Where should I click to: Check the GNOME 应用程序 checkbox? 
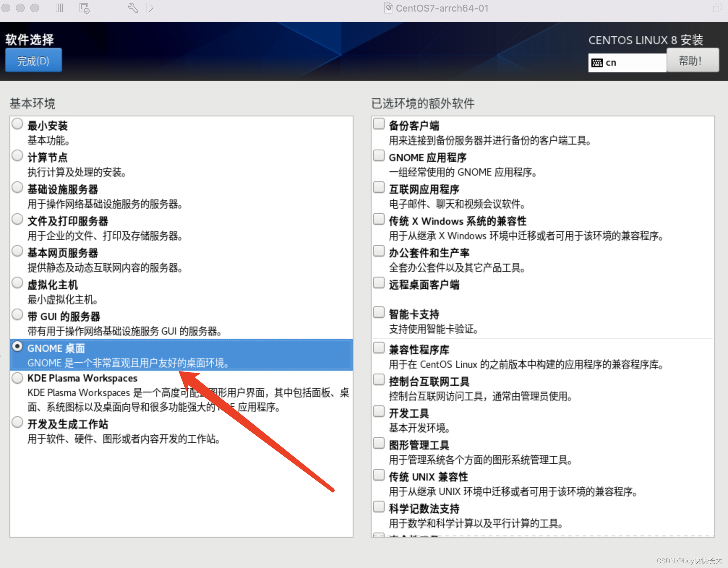pyautogui.click(x=379, y=156)
